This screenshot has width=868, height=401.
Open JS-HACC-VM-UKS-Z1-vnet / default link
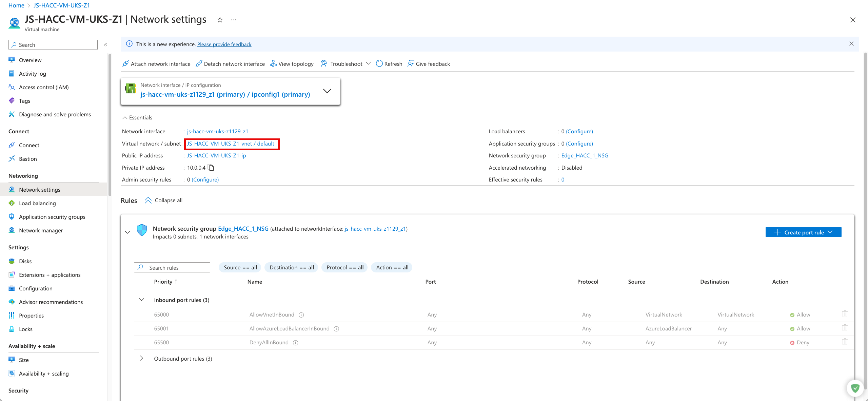231,144
